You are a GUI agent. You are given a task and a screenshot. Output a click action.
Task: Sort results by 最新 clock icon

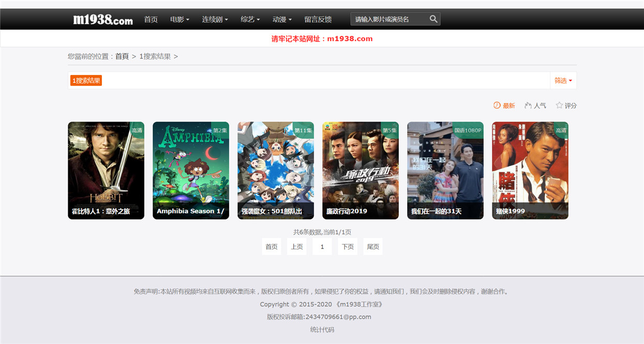(497, 105)
